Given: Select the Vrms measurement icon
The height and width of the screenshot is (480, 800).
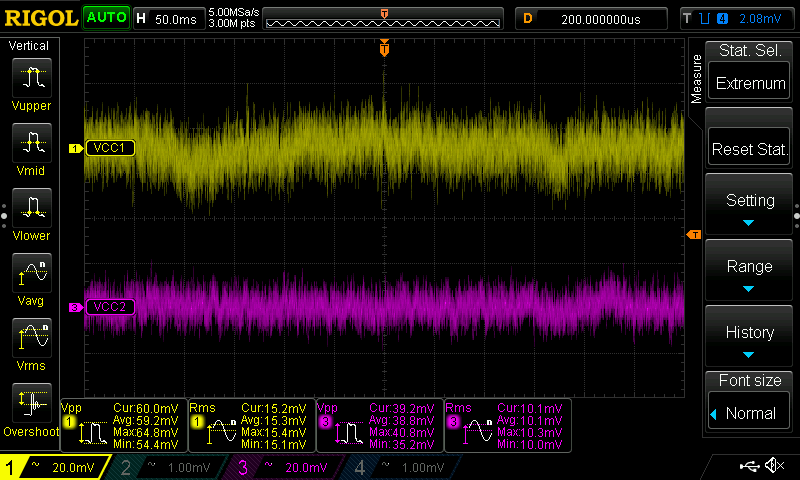Looking at the screenshot, I should tap(32, 338).
